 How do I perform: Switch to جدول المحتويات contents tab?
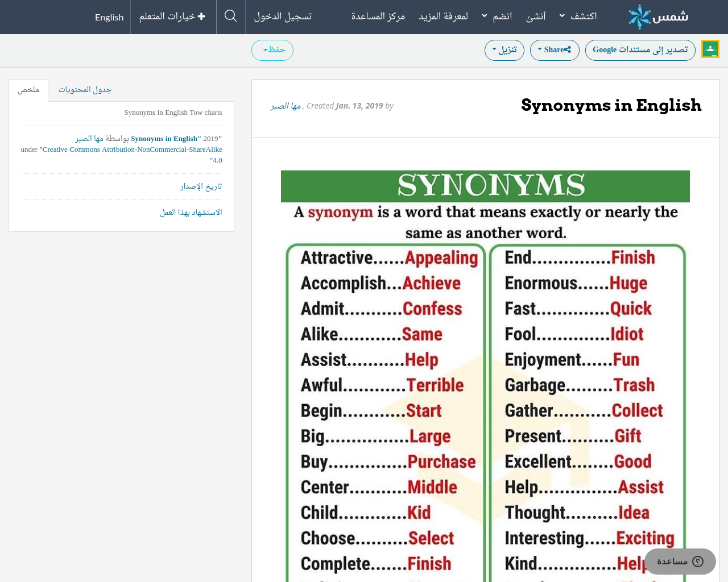pos(85,90)
